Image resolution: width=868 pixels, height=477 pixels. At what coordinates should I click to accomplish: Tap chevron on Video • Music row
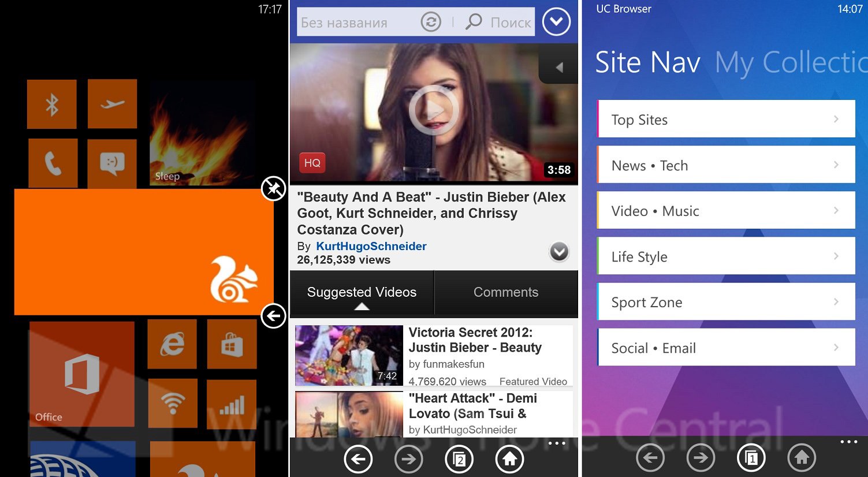(x=836, y=210)
